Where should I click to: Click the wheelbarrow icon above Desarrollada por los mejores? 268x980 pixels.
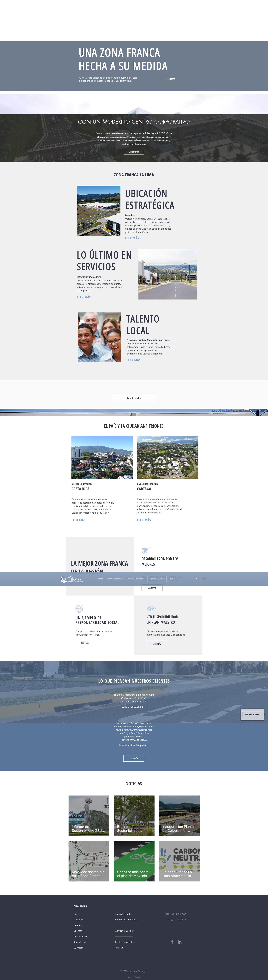pos(146,550)
